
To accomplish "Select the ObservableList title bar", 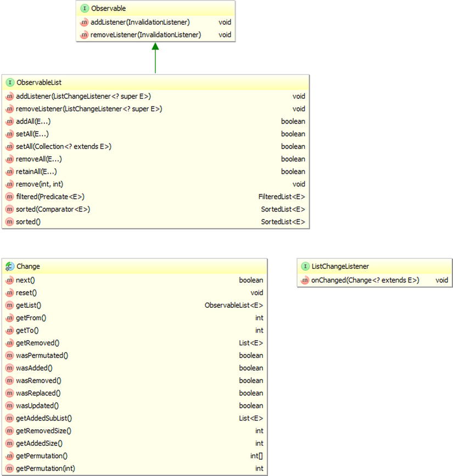I will pos(155,82).
